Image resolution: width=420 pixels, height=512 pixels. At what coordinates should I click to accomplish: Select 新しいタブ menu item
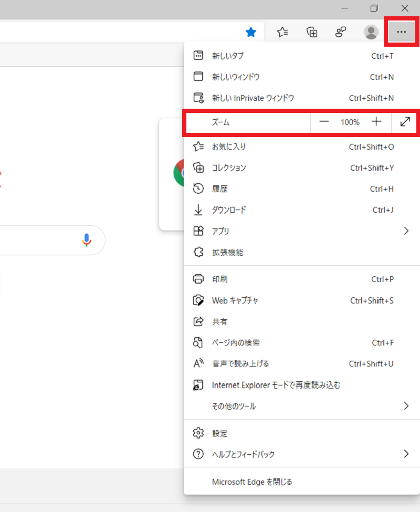(x=302, y=56)
